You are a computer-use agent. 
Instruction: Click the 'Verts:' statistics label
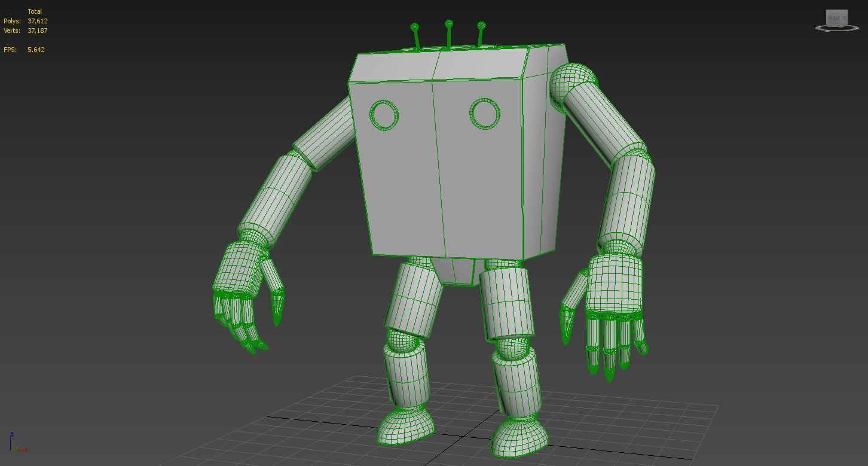[12, 31]
